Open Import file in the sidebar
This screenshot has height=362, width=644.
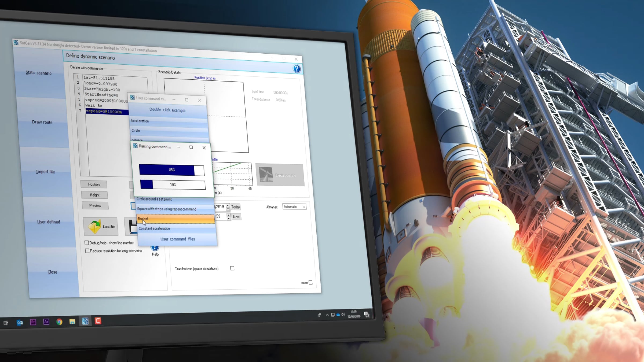[45, 172]
